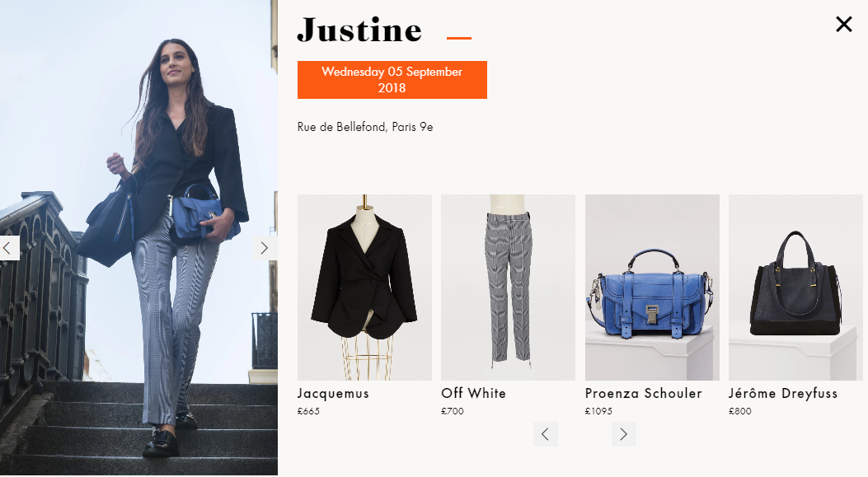Go to previous products in carousel
Viewport: 868px width, 477px height.
tap(545, 434)
